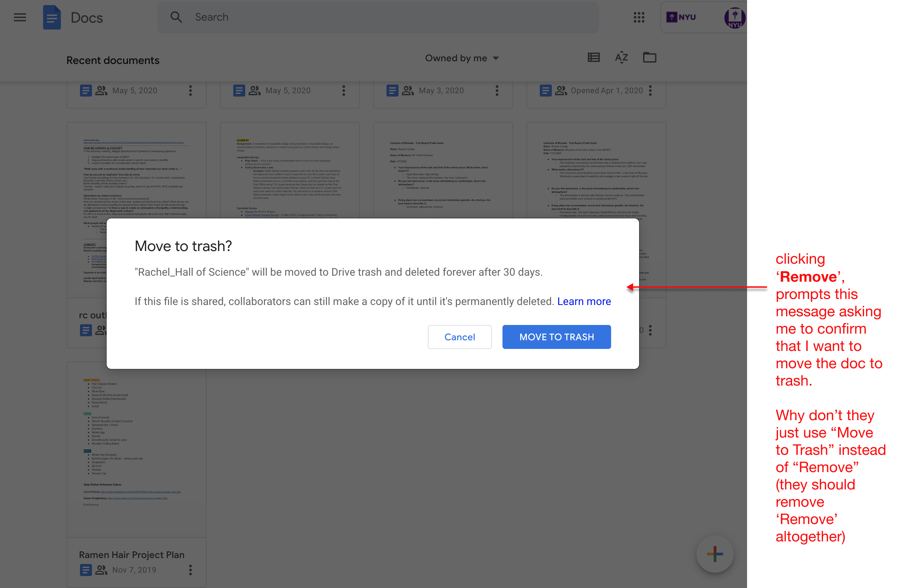This screenshot has width=905, height=588.
Task: Open more options for first May 5, 2020 doc
Action: coord(191,91)
